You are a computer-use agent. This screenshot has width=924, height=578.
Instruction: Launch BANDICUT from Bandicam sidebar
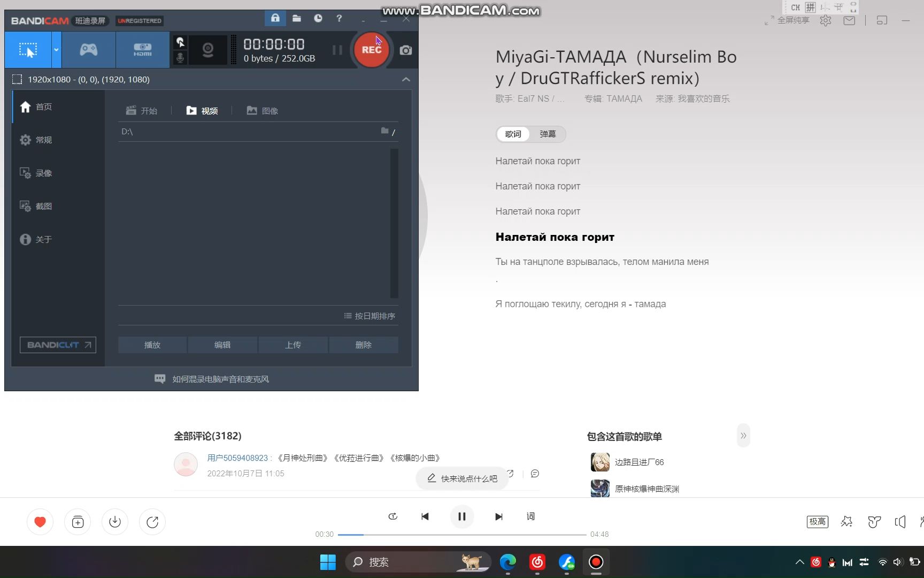pos(58,345)
